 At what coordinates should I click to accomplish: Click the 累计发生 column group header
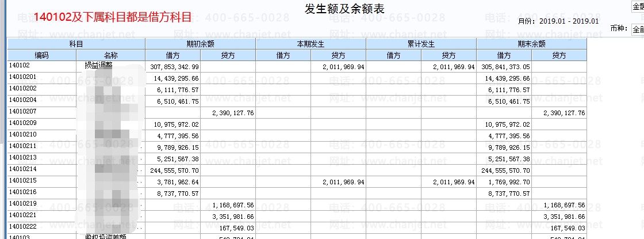click(421, 44)
